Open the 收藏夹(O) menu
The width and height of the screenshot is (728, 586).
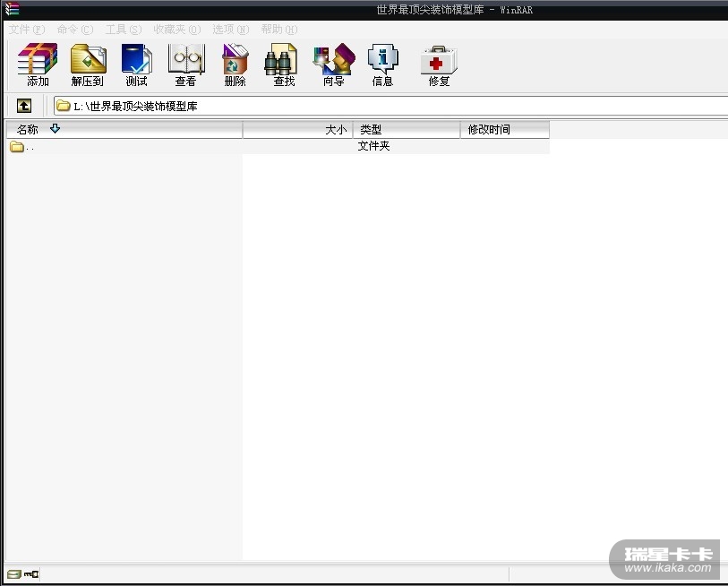click(x=177, y=30)
